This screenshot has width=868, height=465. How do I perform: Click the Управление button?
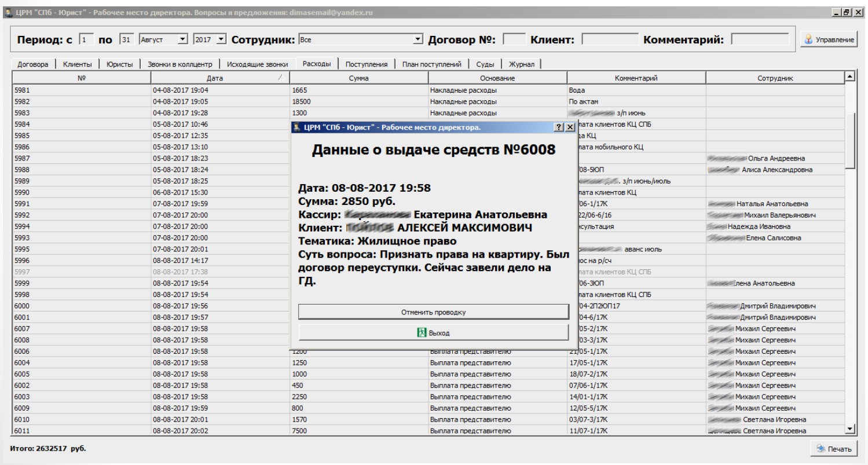(828, 40)
